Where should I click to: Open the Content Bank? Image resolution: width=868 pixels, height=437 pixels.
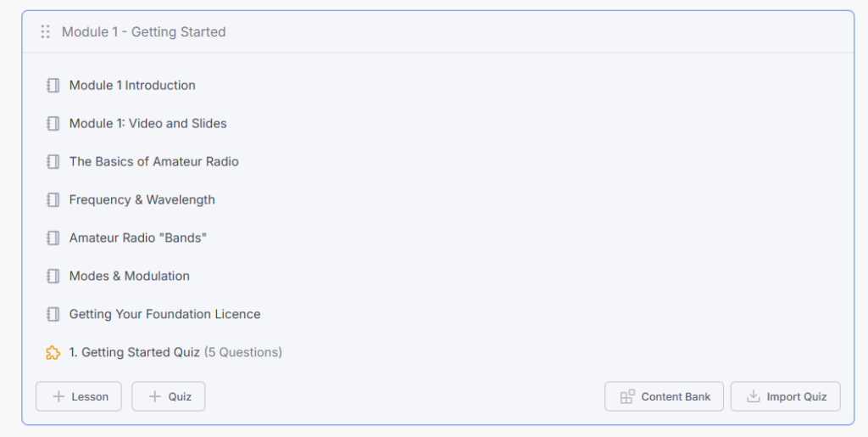[x=664, y=396]
